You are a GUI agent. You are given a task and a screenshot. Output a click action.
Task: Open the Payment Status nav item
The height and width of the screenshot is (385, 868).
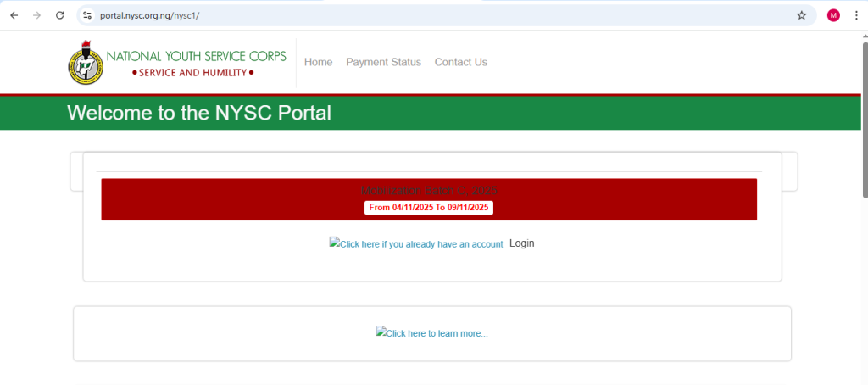pyautogui.click(x=383, y=62)
